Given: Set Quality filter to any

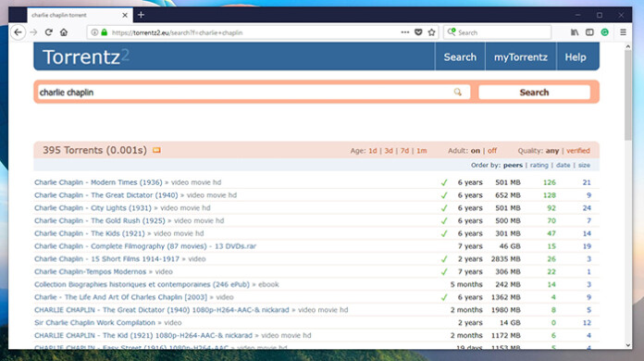Looking at the screenshot, I should pyautogui.click(x=552, y=151).
